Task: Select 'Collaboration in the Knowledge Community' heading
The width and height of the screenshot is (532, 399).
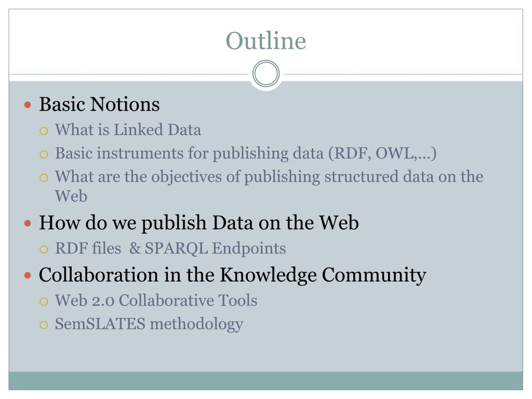Action: coord(232,275)
